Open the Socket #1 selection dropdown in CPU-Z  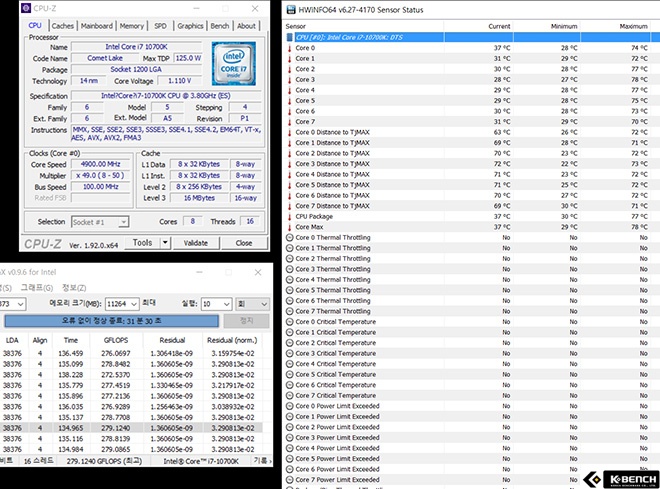point(100,222)
